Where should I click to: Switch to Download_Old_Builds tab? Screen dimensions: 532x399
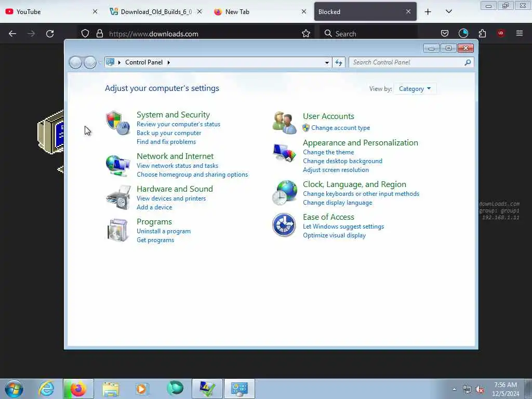point(156,11)
